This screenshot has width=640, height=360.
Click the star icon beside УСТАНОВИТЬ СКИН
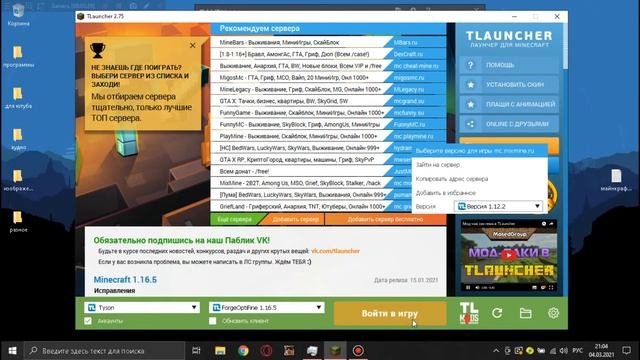[x=471, y=84]
